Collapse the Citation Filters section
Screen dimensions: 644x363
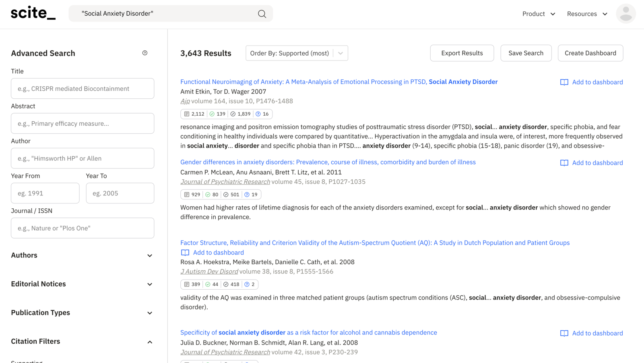click(150, 342)
